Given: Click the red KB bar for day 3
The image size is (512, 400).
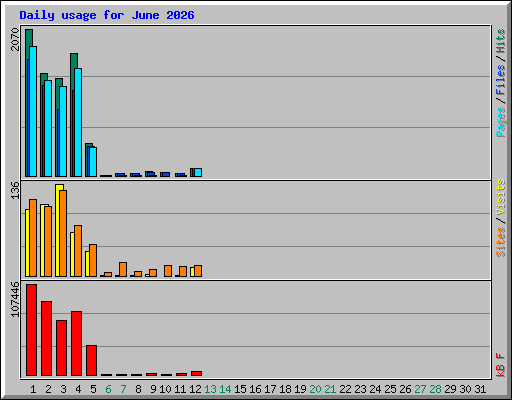Looking at the screenshot, I should [x=61, y=348].
